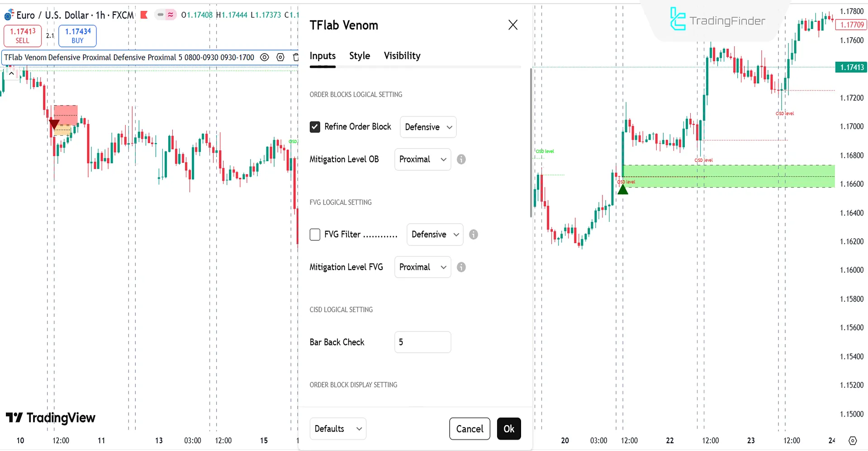Viewport: 868px width, 451px height.
Task: Switch to the Style tab
Action: tap(359, 56)
